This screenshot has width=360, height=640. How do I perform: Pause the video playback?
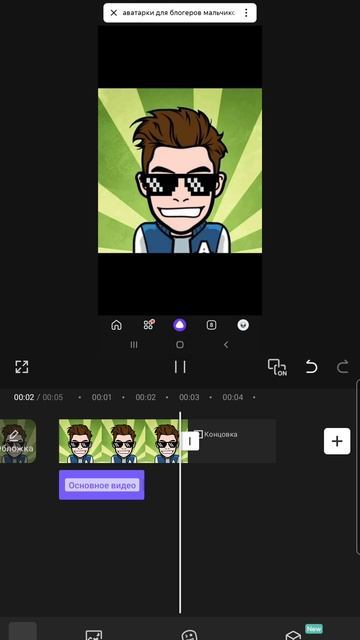180,367
